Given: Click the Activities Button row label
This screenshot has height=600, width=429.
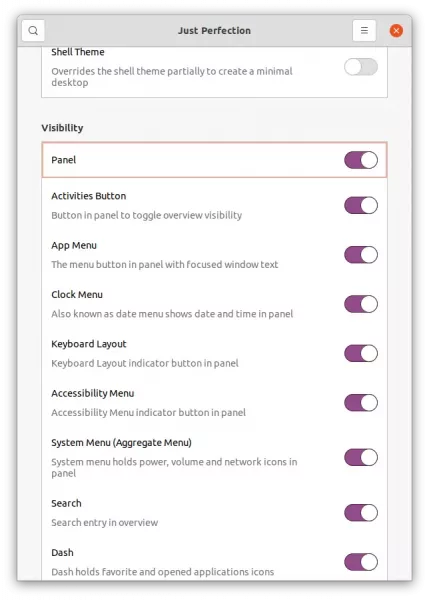Looking at the screenshot, I should [x=88, y=196].
